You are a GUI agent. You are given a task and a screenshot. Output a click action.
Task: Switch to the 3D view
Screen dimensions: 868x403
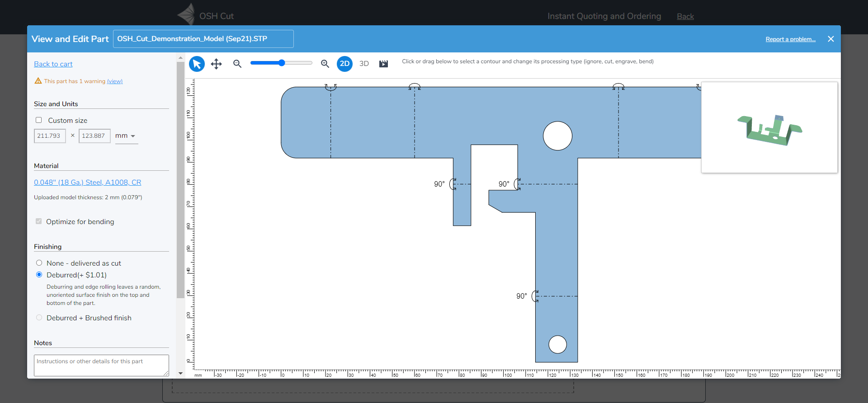point(364,64)
